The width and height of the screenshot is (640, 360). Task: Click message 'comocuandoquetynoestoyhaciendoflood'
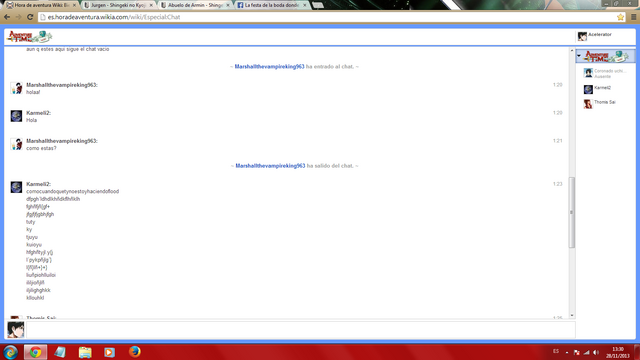(x=73, y=191)
